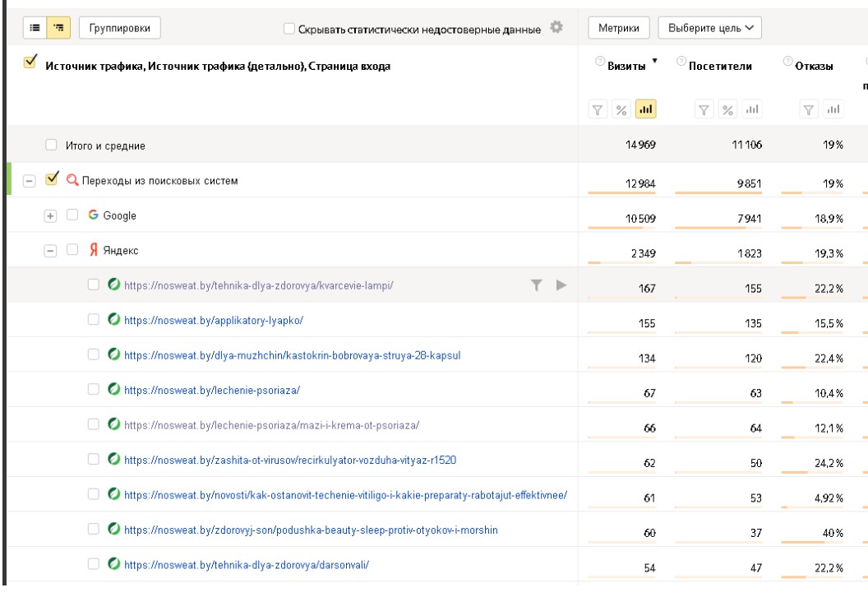Enable hiding statistically unreliable data checkbox
This screenshot has height=597, width=868.
point(289,30)
